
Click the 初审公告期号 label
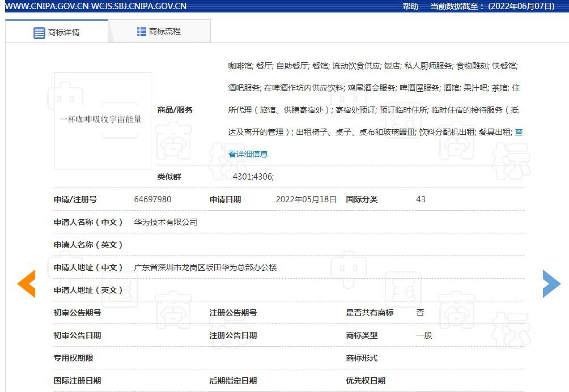[x=77, y=313]
